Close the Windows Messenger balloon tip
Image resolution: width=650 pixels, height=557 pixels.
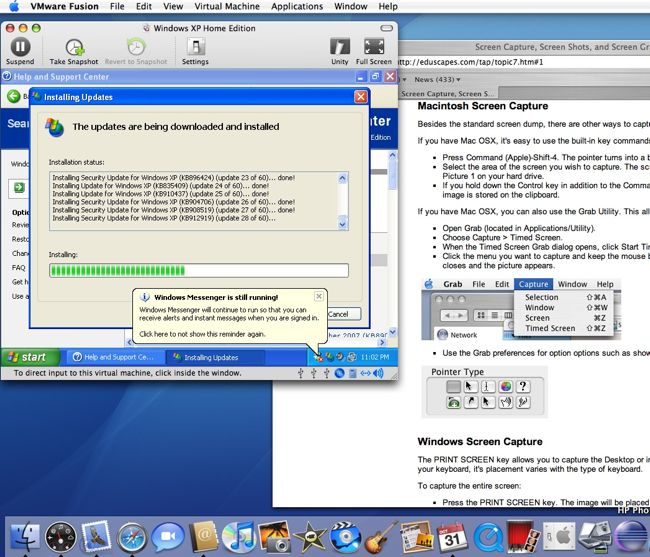pos(319,297)
